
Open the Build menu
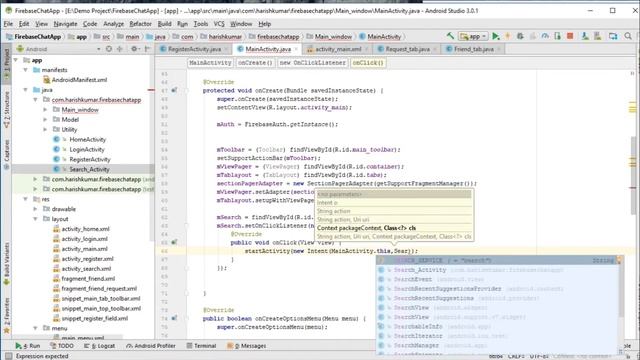click(164, 24)
